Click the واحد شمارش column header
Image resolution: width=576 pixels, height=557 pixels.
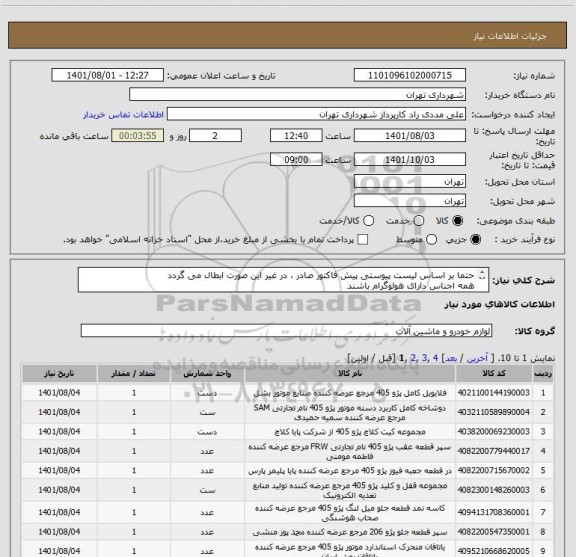207,373
